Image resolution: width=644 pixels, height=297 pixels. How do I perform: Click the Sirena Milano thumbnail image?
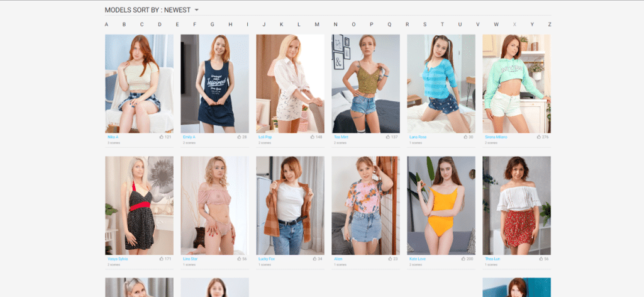point(517,84)
